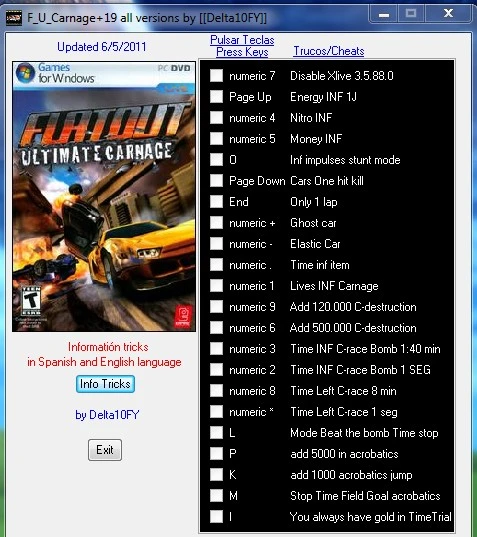Image resolution: width=477 pixels, height=537 pixels.
Task: Tick Time Left C-race 1 seg checkbox
Action: [216, 412]
